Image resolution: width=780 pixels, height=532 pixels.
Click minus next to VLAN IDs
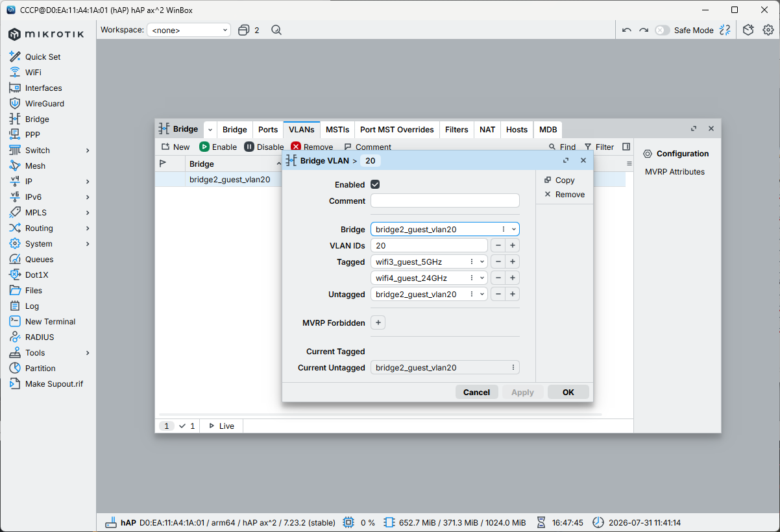click(498, 246)
